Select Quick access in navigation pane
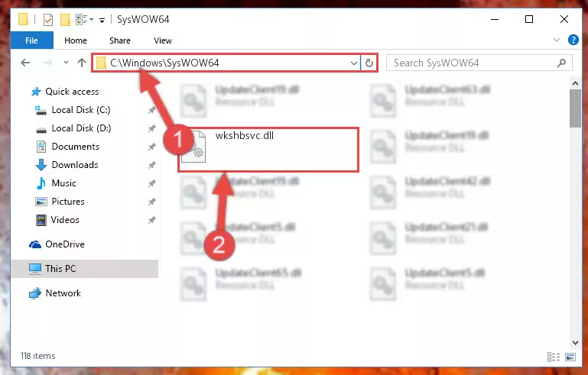This screenshot has height=375, width=588. (x=72, y=92)
